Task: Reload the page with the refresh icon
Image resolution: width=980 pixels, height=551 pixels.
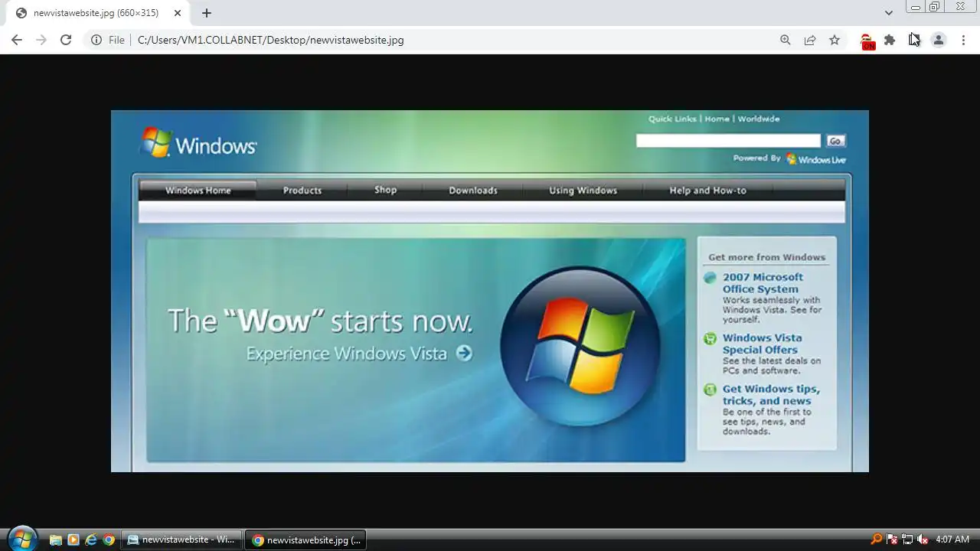Action: [66, 40]
